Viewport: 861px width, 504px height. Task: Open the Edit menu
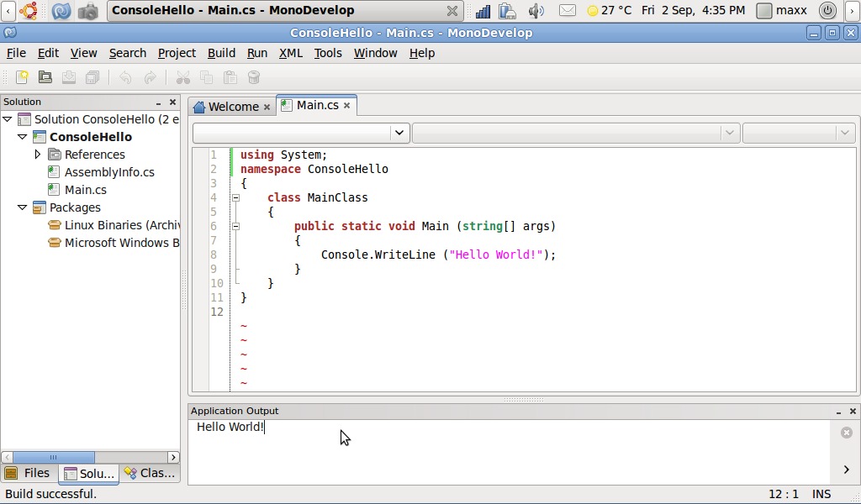48,53
